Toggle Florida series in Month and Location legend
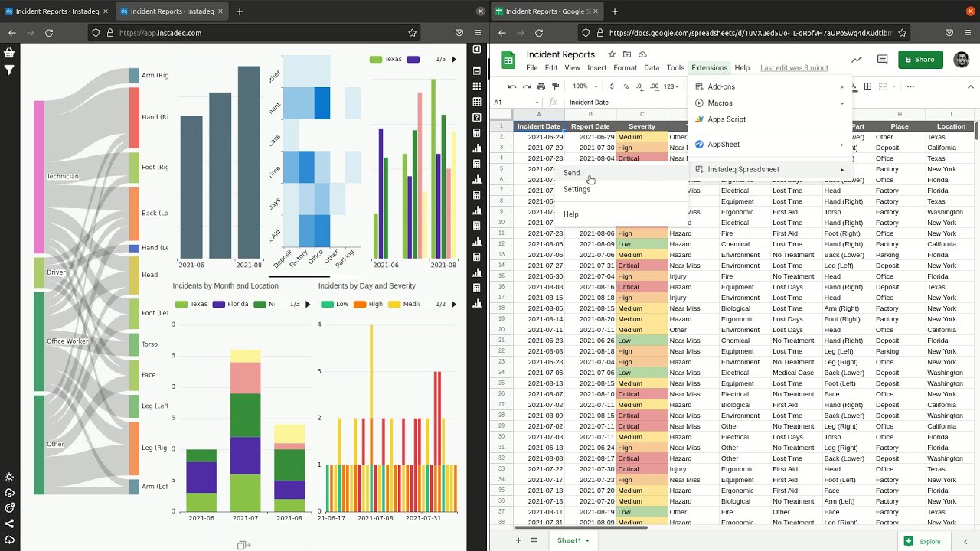The height and width of the screenshot is (551, 980). tap(230, 304)
